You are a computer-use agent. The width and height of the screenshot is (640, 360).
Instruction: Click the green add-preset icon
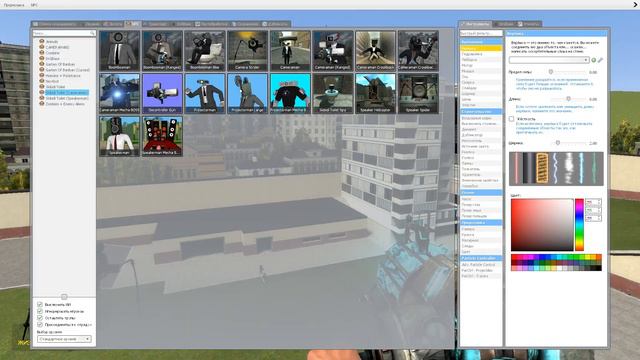click(593, 60)
